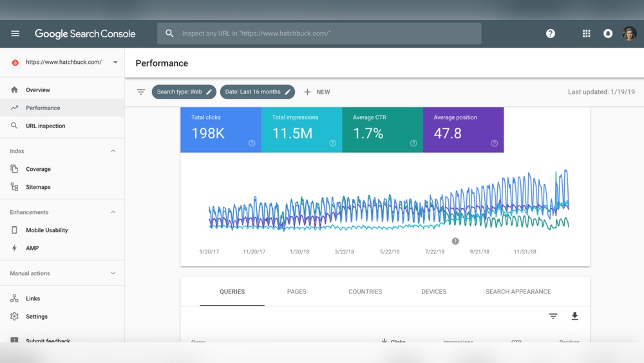The image size is (644, 363).
Task: Click the 9/20/17 chart axis label
Action: pos(209,251)
